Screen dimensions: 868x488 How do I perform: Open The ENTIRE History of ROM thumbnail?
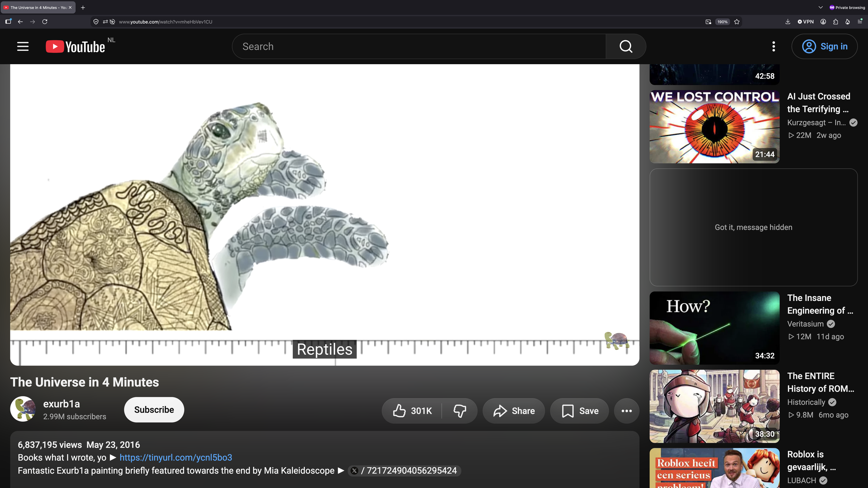[715, 406]
